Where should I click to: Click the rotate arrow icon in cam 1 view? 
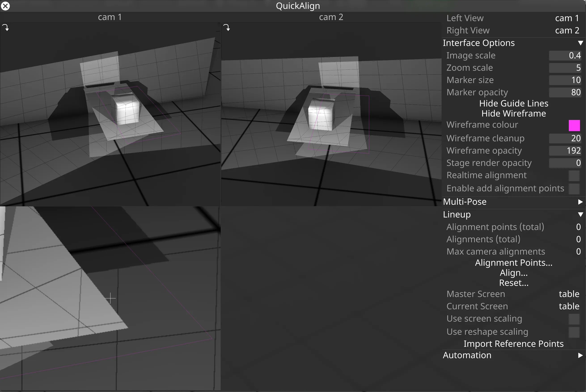click(6, 27)
